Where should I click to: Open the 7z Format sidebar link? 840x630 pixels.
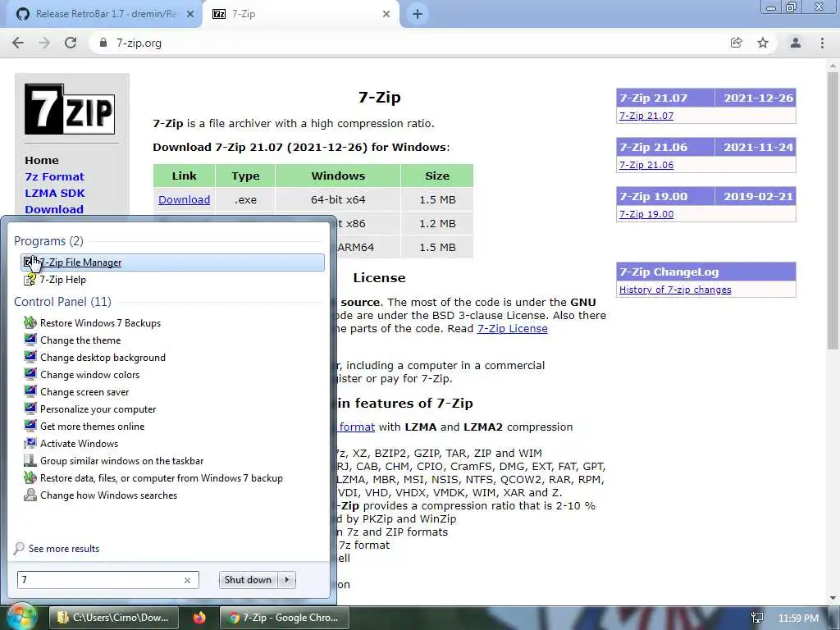(x=55, y=177)
